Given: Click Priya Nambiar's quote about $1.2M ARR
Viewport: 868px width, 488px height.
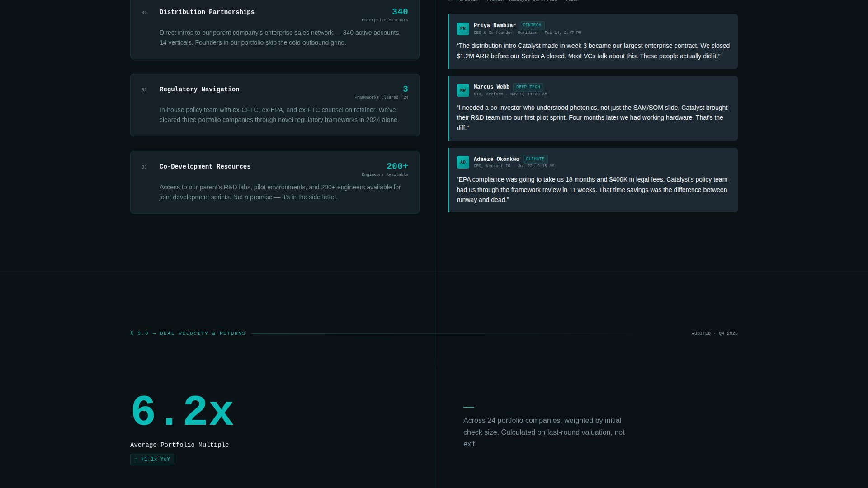Looking at the screenshot, I should [x=593, y=51].
